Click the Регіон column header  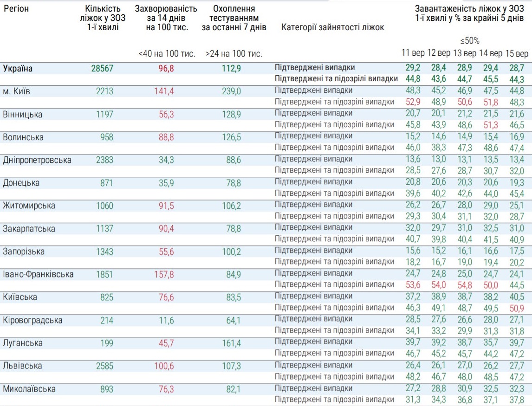click(x=17, y=9)
